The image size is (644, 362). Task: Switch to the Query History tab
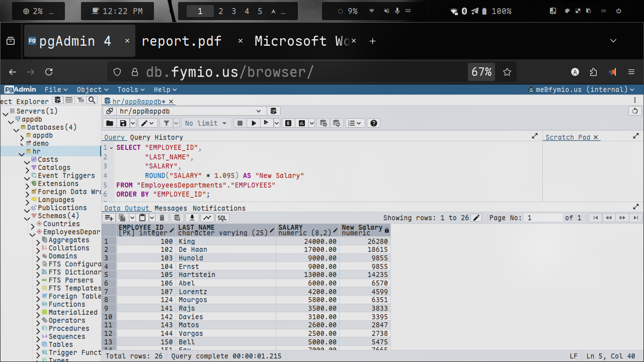156,137
